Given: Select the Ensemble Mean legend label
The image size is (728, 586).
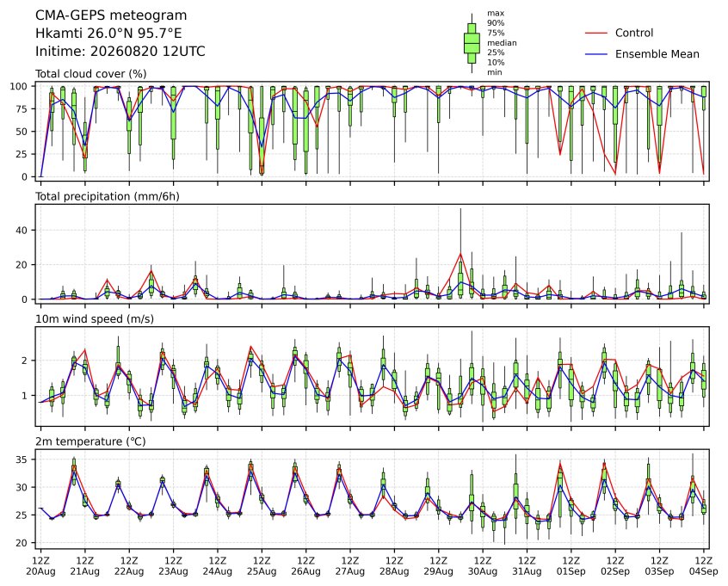Looking at the screenshot, I should point(657,54).
